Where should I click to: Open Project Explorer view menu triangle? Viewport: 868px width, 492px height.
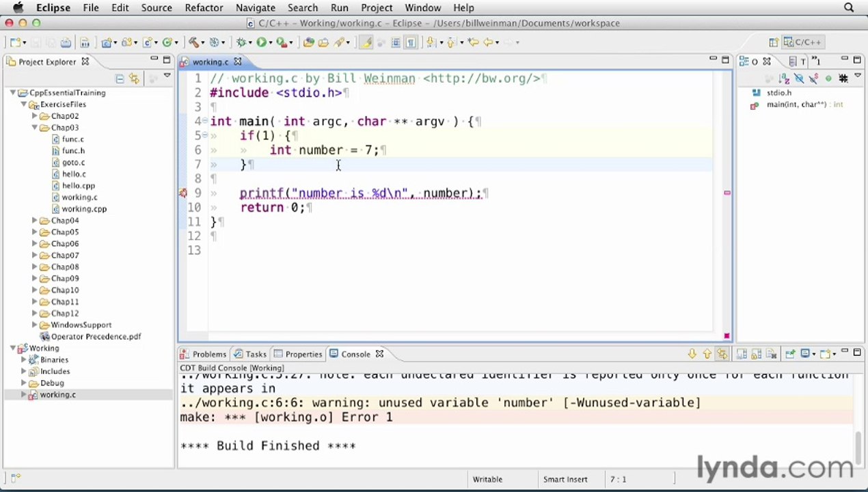click(167, 77)
